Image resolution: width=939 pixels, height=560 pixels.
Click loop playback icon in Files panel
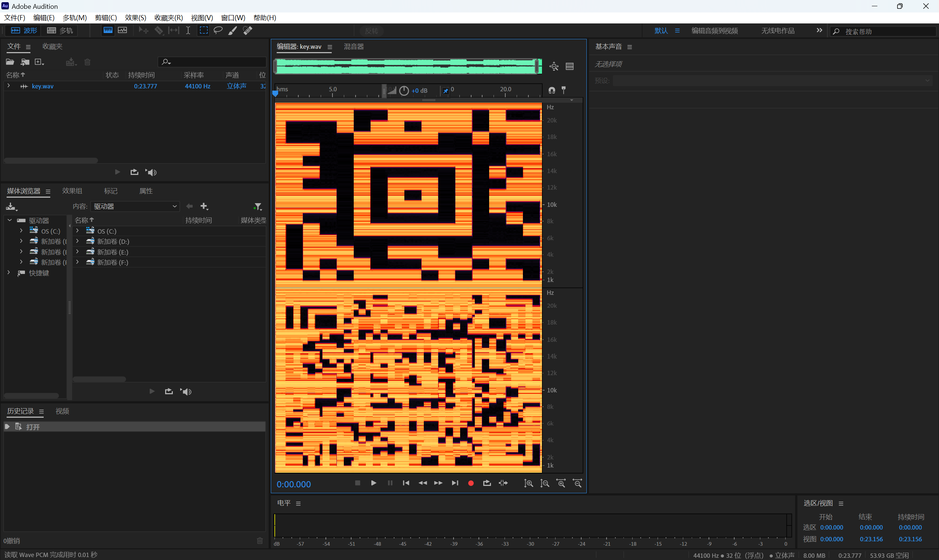pyautogui.click(x=134, y=172)
